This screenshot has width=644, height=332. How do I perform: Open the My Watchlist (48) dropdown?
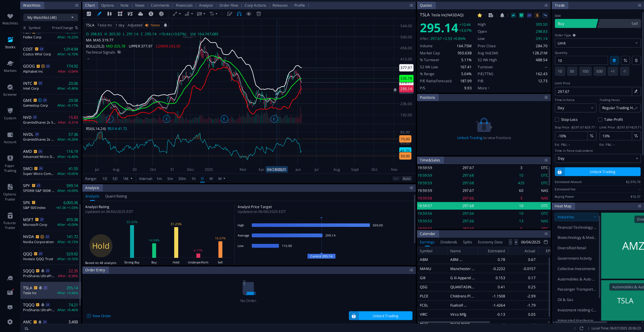click(50, 17)
